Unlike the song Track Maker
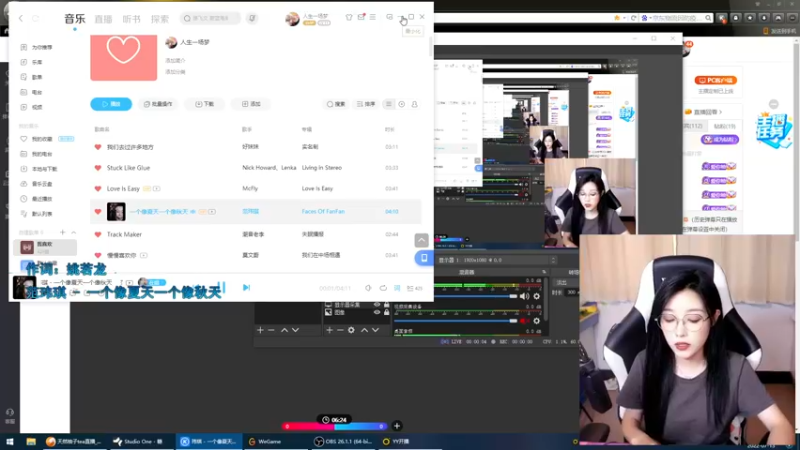Screen dimensions: 800x450 coord(97,235)
